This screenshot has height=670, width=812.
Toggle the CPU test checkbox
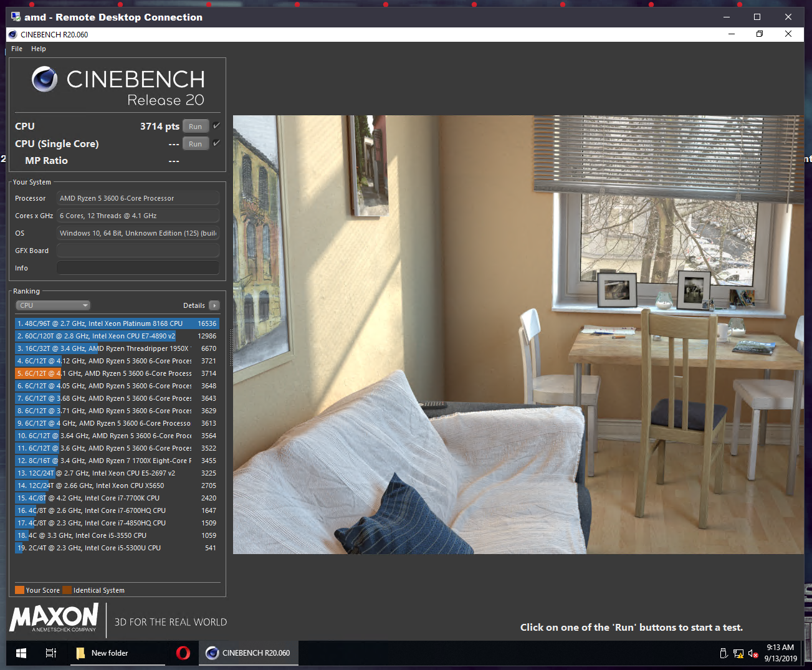(x=216, y=126)
